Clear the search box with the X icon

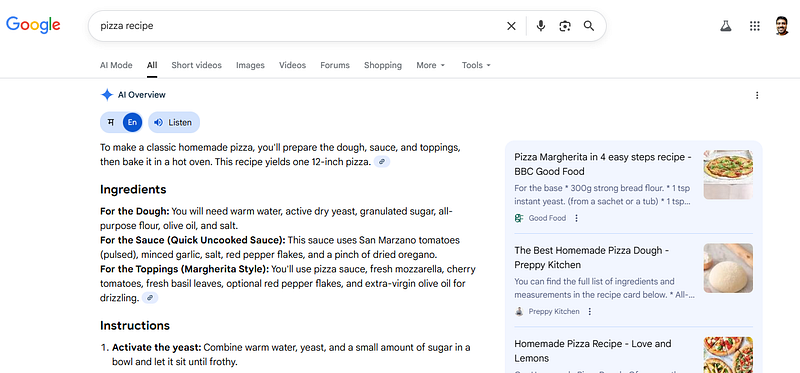[511, 26]
